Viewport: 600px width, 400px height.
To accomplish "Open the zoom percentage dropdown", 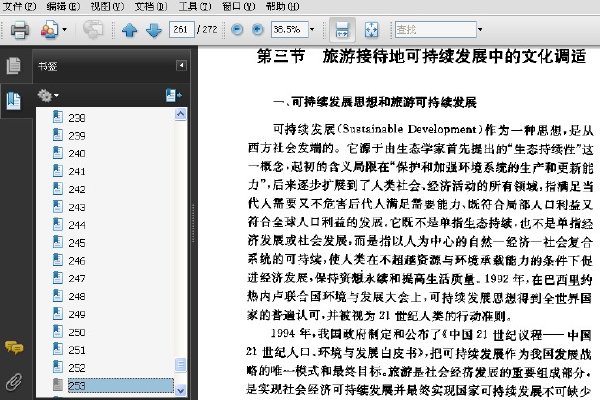I will point(312,29).
